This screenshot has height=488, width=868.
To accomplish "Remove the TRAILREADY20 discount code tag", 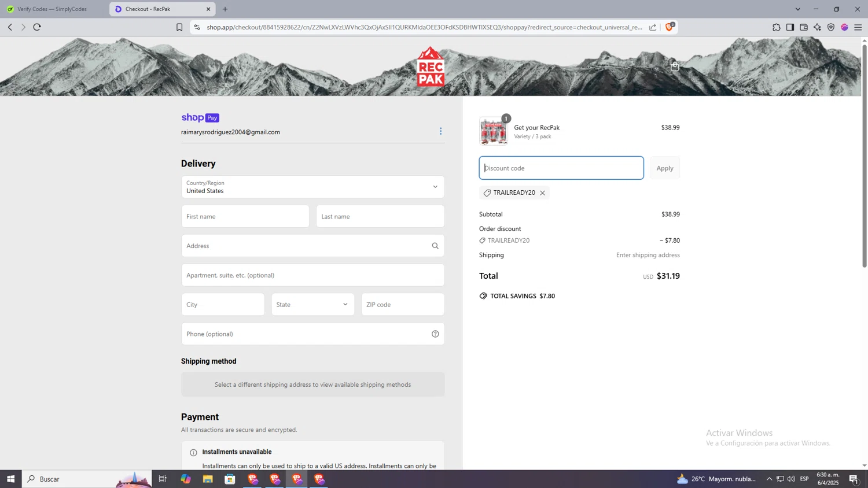I will [x=542, y=193].
